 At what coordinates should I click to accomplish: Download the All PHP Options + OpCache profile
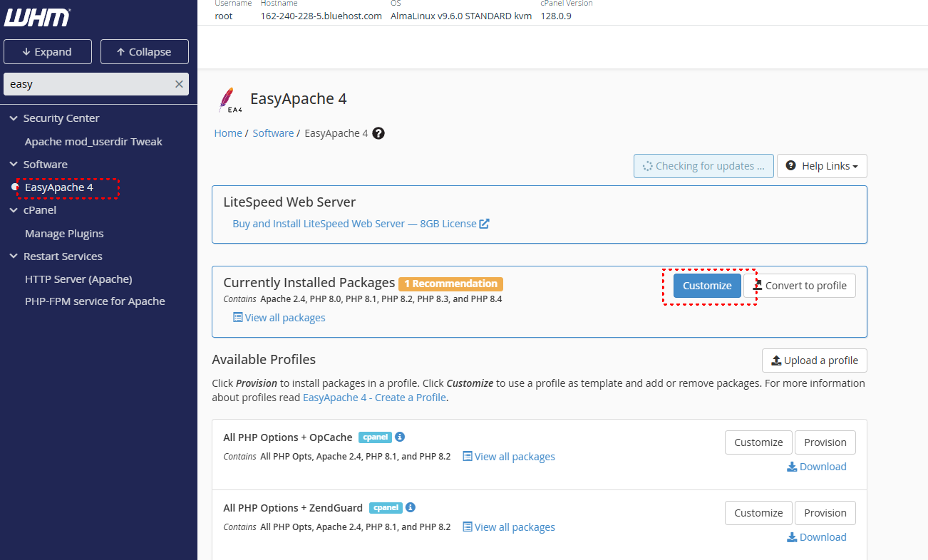coord(817,467)
